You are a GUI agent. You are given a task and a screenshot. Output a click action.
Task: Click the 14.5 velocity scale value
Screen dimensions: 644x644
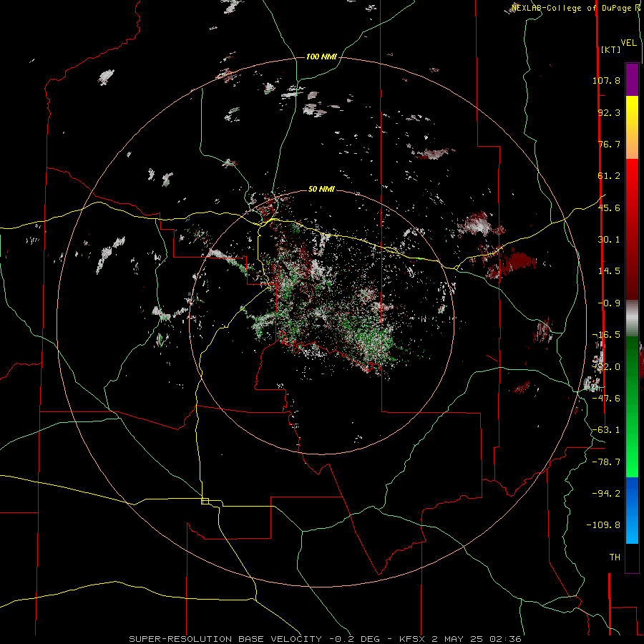coord(609,271)
